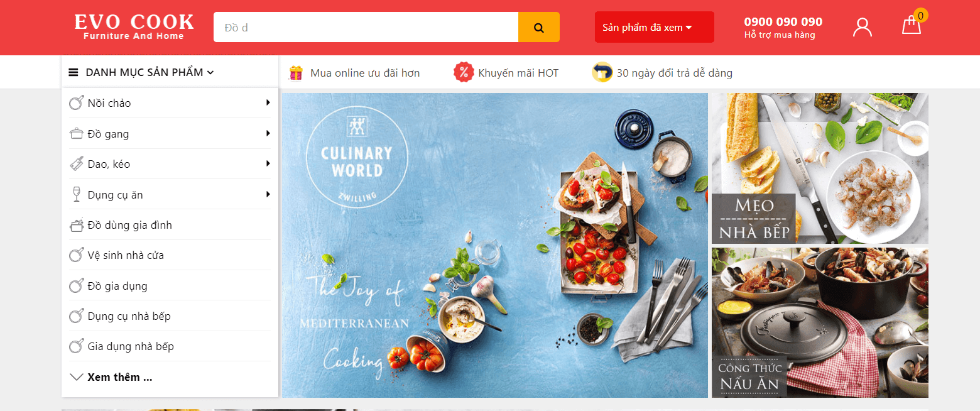This screenshot has height=411, width=980.
Task: Expand the Dụng cụ ăn submenu arrow
Action: point(268,194)
